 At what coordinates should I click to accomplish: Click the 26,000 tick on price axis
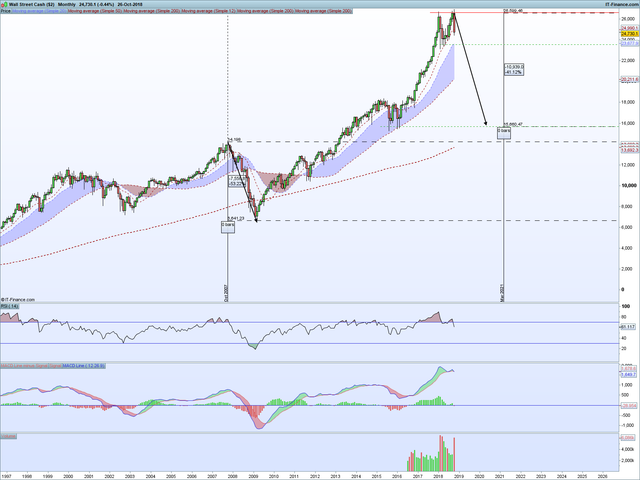click(629, 19)
